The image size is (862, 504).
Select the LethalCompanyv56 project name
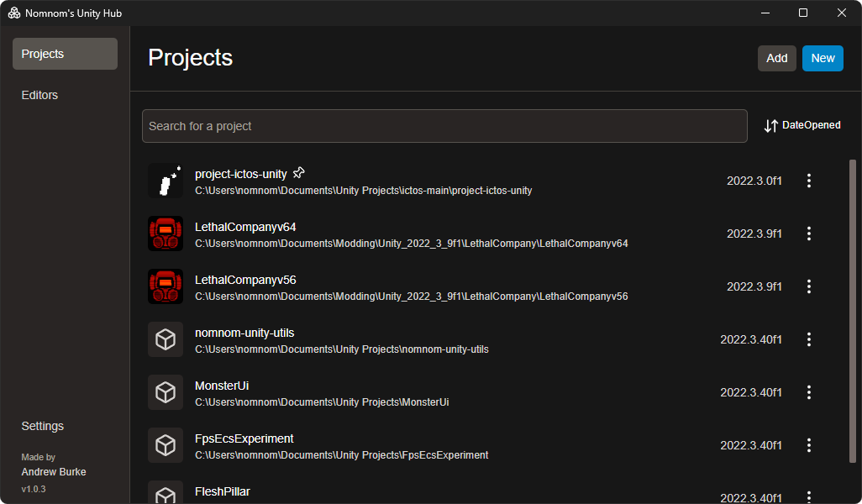[245, 280]
